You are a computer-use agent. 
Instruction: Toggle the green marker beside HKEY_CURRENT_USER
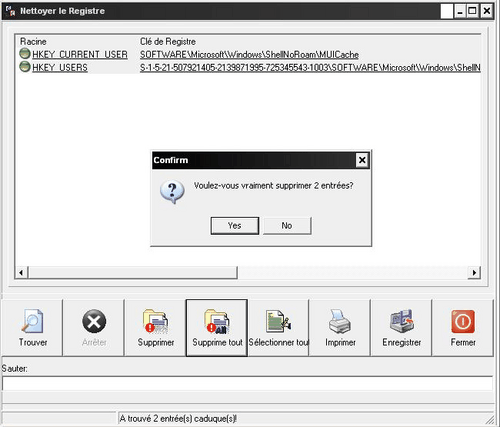[25, 53]
